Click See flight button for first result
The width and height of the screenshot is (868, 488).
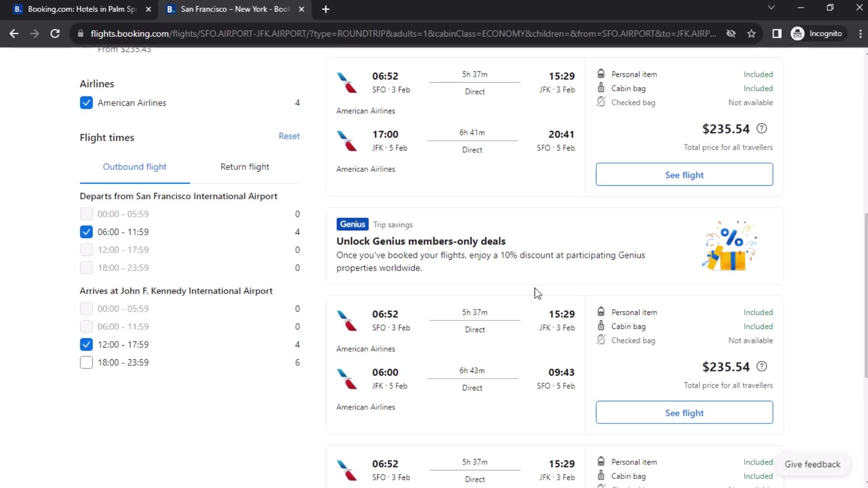(x=684, y=174)
